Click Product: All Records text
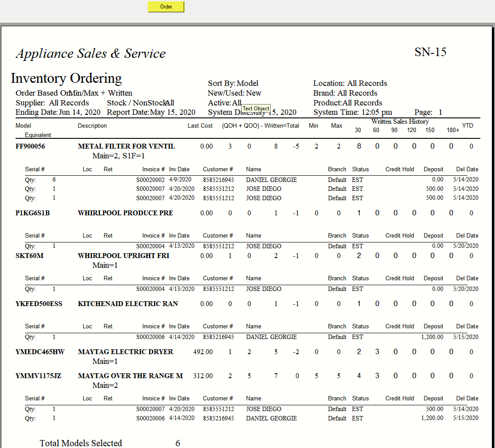 (x=348, y=103)
